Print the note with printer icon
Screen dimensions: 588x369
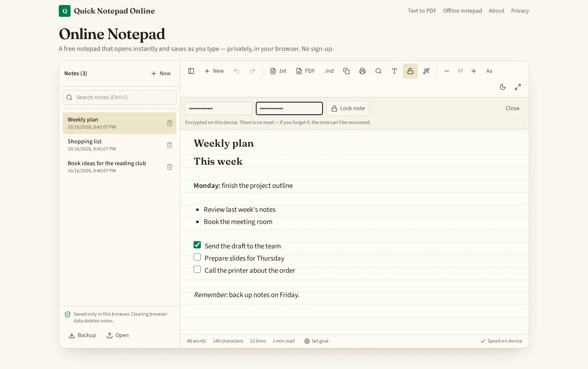[x=362, y=71]
